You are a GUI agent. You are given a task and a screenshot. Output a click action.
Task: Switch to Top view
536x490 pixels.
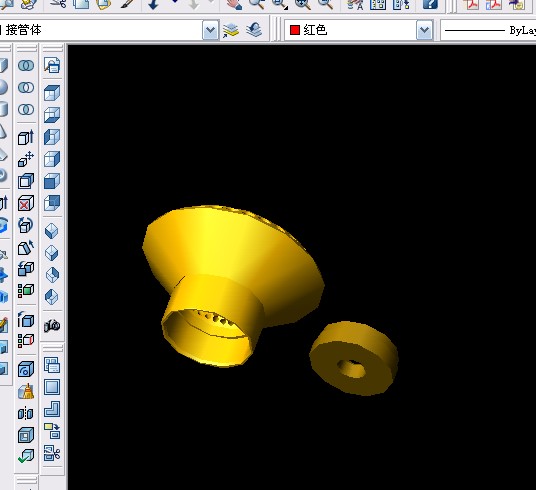click(52, 93)
